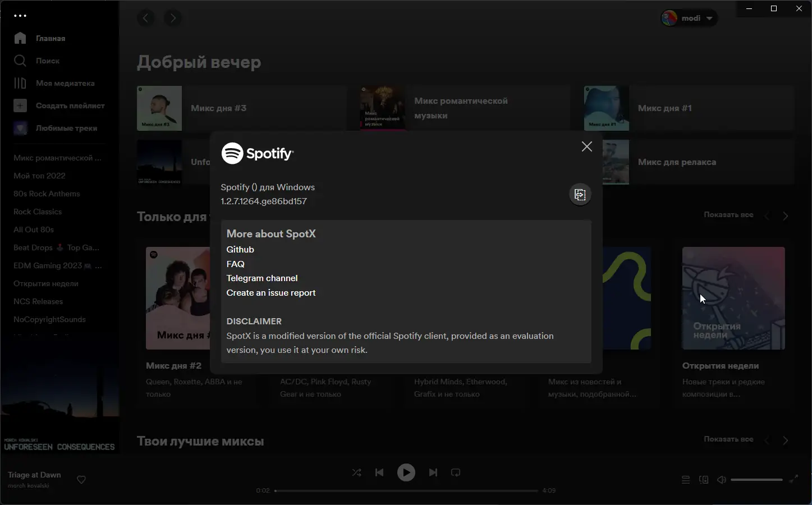Toggle shuffle playback
Screen dimensions: 812x505
coord(357,472)
